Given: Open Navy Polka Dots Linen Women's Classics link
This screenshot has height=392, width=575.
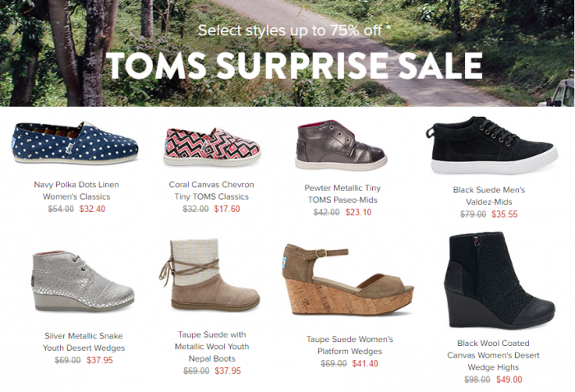Looking at the screenshot, I should 72,191.
